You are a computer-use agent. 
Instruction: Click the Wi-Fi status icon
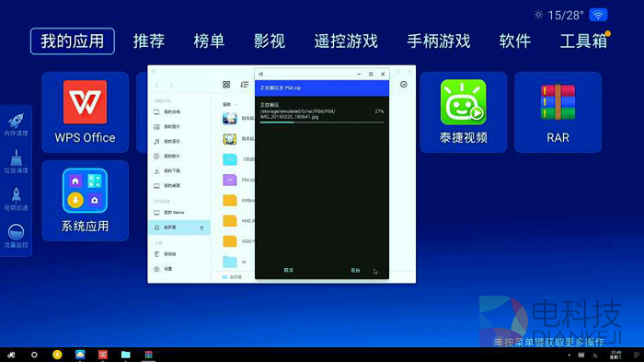(x=598, y=16)
